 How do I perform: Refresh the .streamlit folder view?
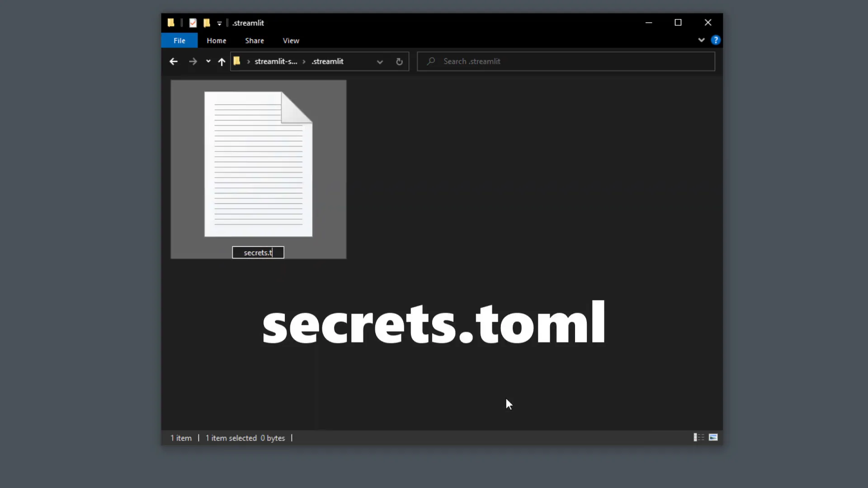point(399,61)
